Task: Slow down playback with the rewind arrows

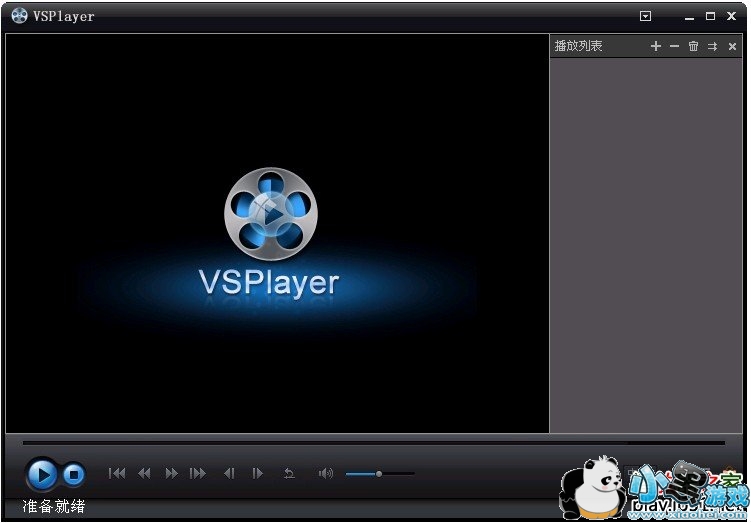Action: 144,474
